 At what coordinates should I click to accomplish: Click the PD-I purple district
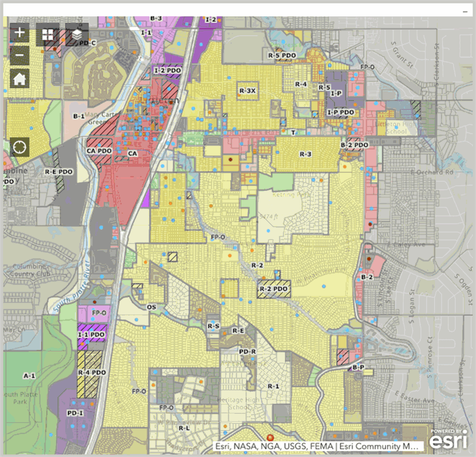coord(74,414)
